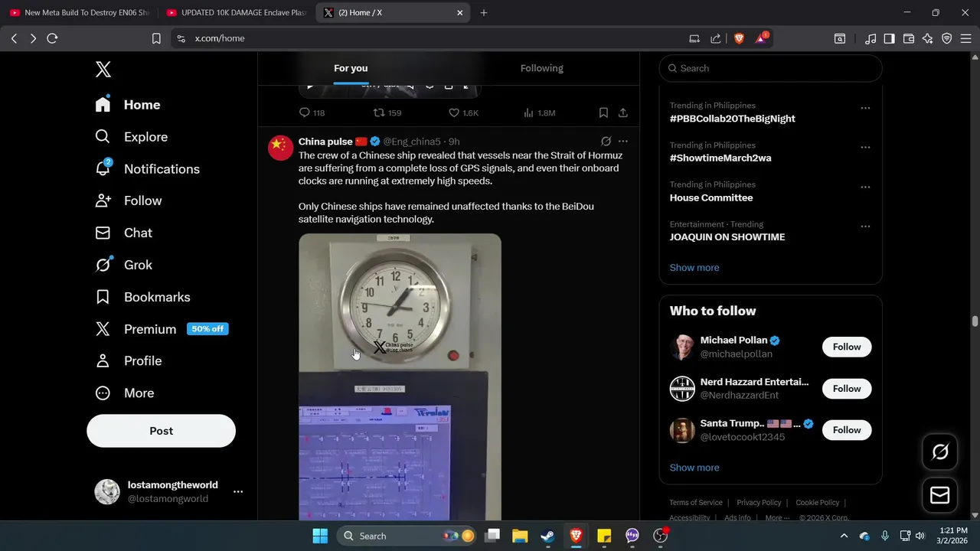Open floating messages envelope button
The width and height of the screenshot is (980, 551).
pos(940,495)
